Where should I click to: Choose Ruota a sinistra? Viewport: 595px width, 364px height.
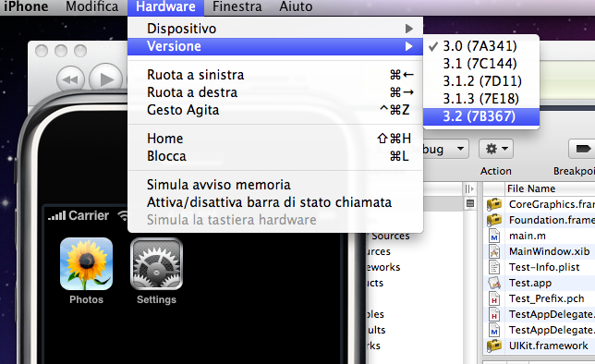pyautogui.click(x=275, y=75)
